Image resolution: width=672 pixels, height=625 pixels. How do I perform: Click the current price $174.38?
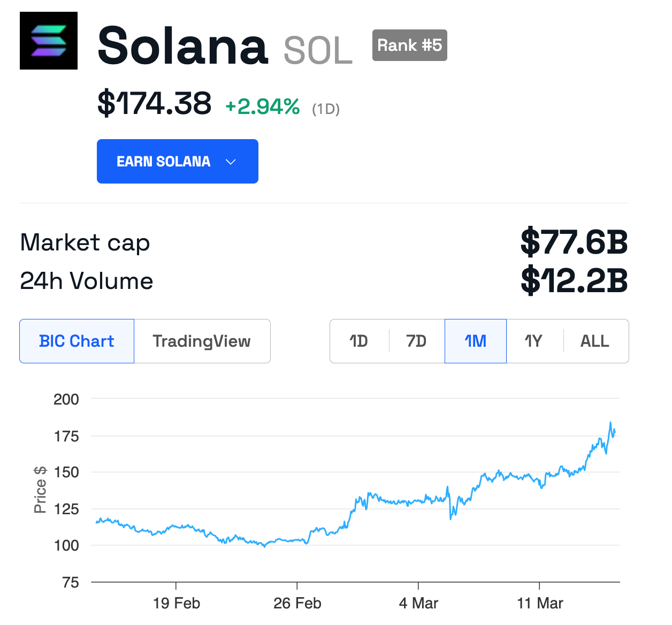pos(154,103)
